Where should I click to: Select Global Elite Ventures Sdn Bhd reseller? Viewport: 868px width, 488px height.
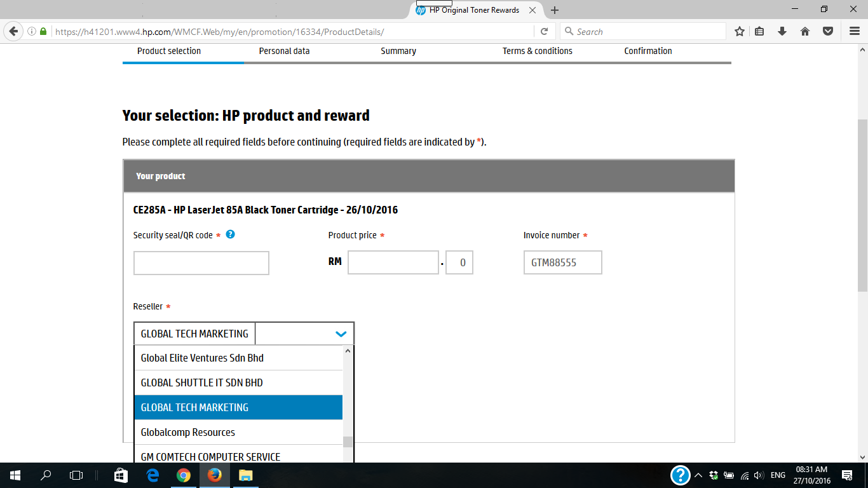click(x=238, y=358)
